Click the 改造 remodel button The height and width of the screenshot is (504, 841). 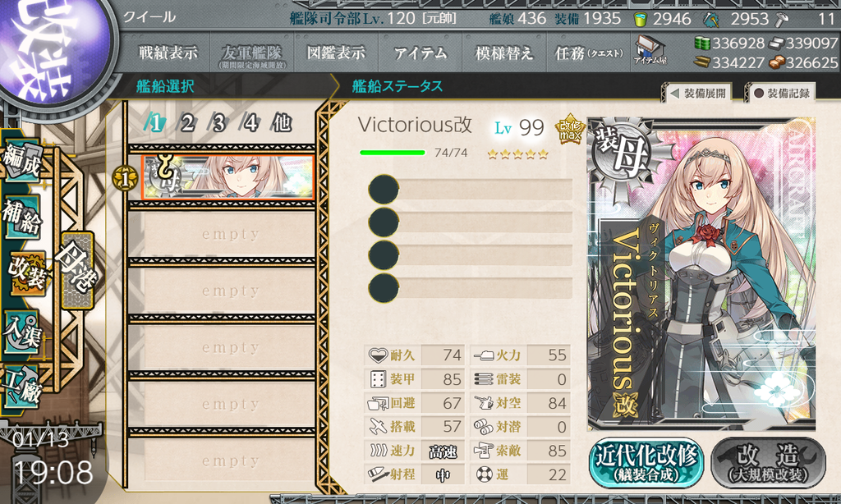point(768,463)
